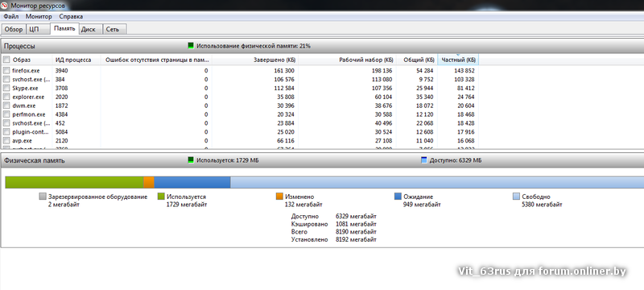Select the dwm.exe process name
Viewport: 644px width, 290px height.
pyautogui.click(x=24, y=106)
